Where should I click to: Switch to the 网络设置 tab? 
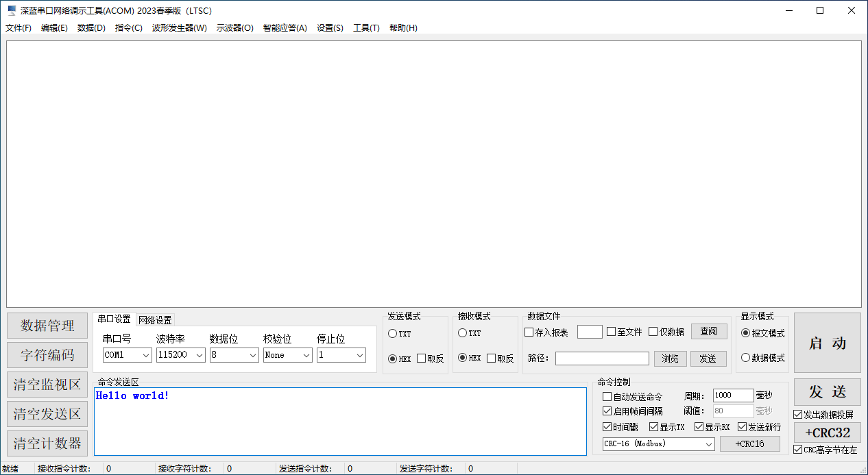coord(155,320)
